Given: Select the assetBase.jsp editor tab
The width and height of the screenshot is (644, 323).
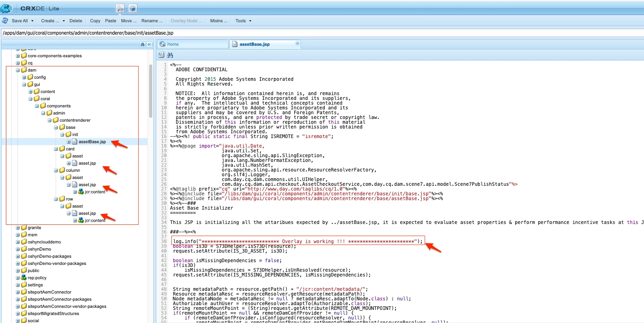Looking at the screenshot, I should pos(266,44).
